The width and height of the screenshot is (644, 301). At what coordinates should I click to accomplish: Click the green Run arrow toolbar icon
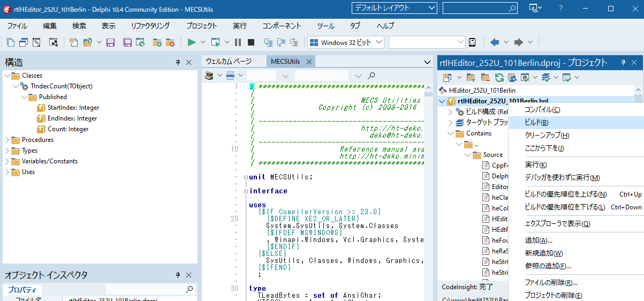click(192, 42)
